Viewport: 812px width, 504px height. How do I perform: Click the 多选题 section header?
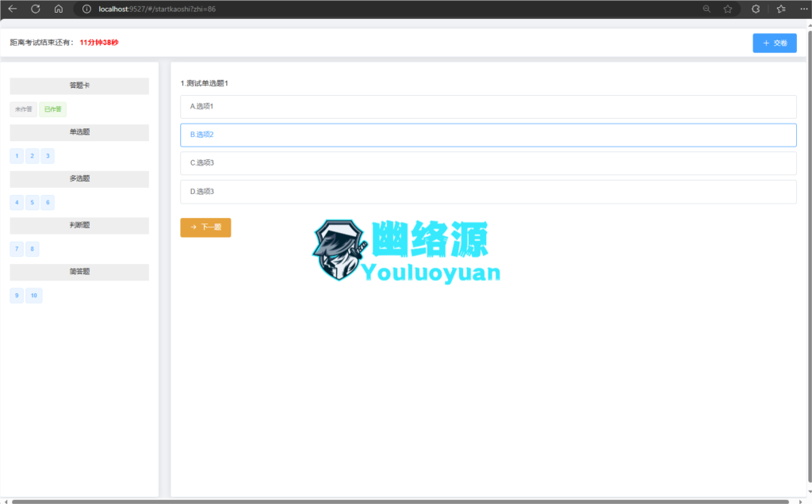pyautogui.click(x=79, y=179)
